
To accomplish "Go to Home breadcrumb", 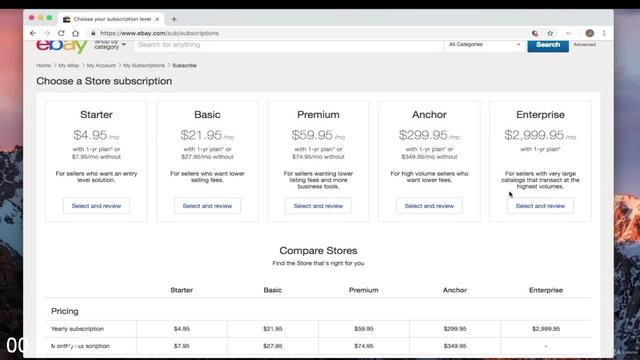I will click(x=43, y=65).
